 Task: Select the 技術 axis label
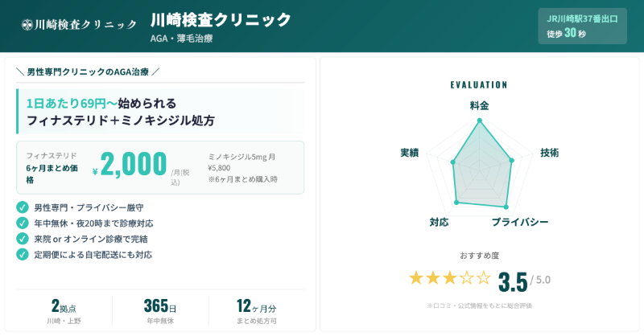coord(549,153)
